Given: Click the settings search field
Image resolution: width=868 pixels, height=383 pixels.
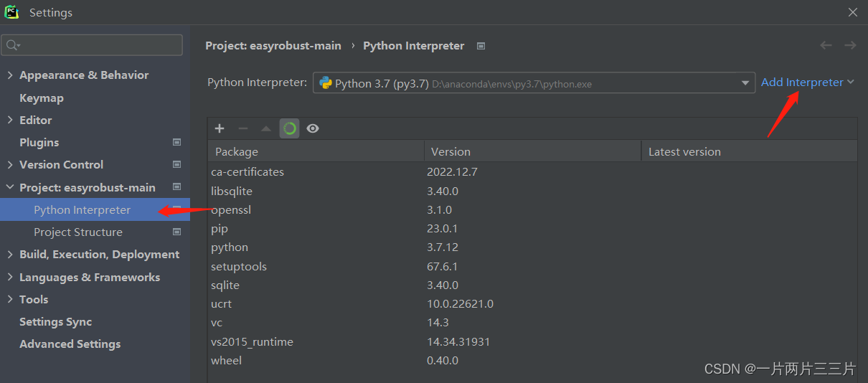Looking at the screenshot, I should (x=93, y=45).
